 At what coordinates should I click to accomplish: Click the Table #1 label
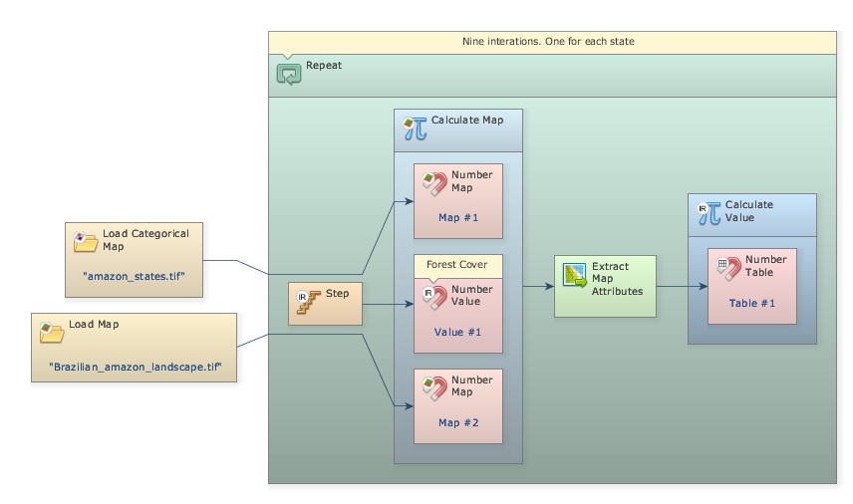[x=752, y=303]
